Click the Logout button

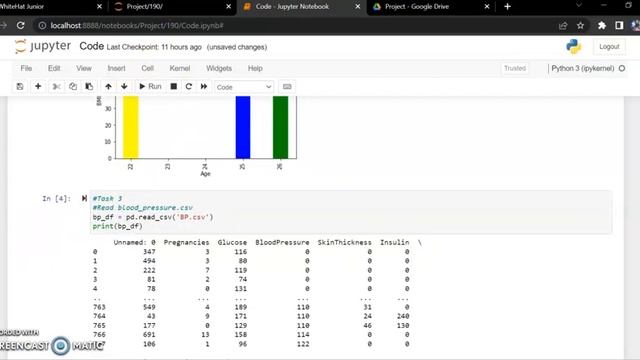pos(609,47)
